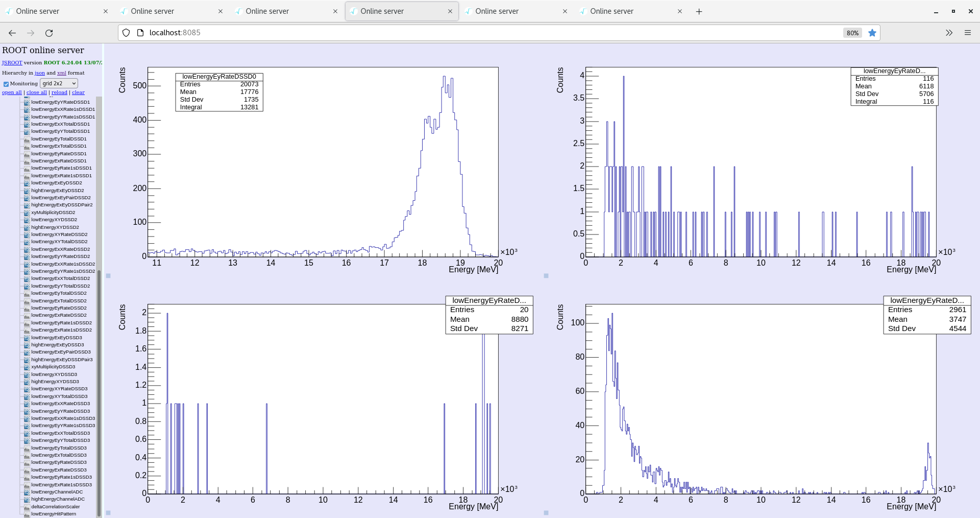The image size is (980, 518).
Task: Open the grid 2x2 layout dropdown
Action: (x=59, y=83)
